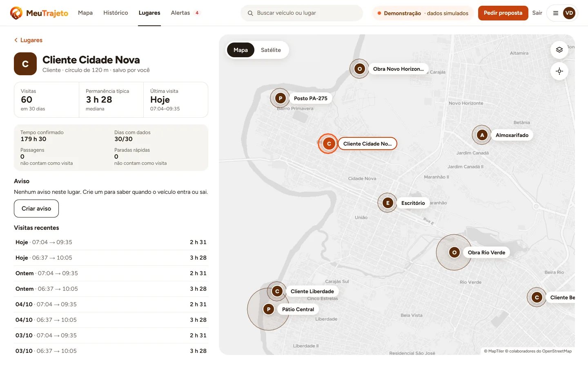Center map with the locate icon
The image size is (588, 368).
pos(559,71)
